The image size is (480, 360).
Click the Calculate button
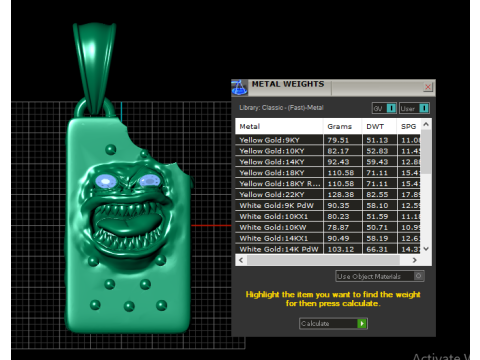coord(333,323)
